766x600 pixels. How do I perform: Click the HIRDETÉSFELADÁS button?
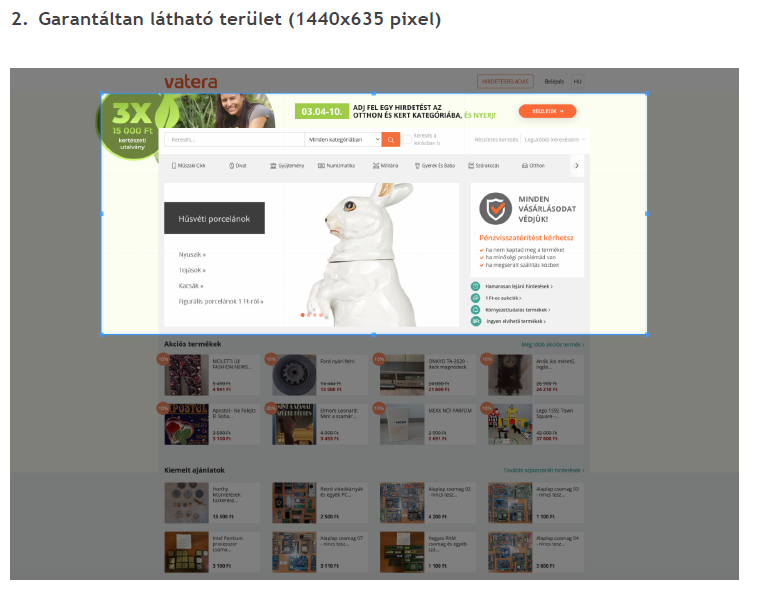(505, 82)
